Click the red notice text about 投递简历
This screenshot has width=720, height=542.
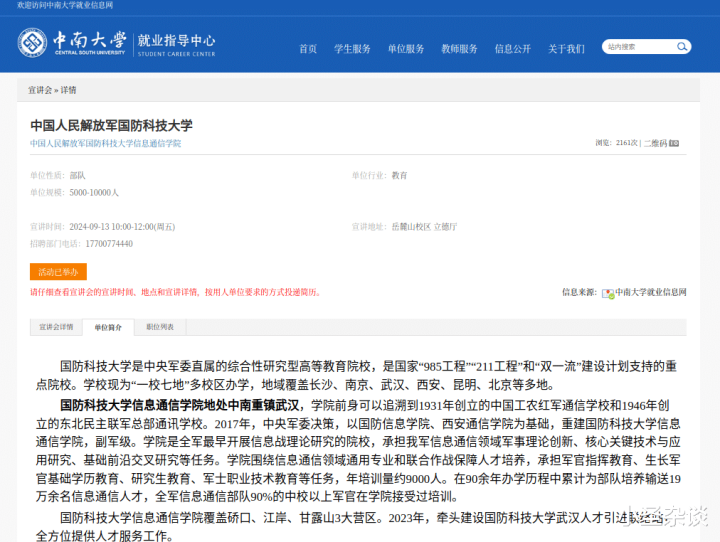175,292
